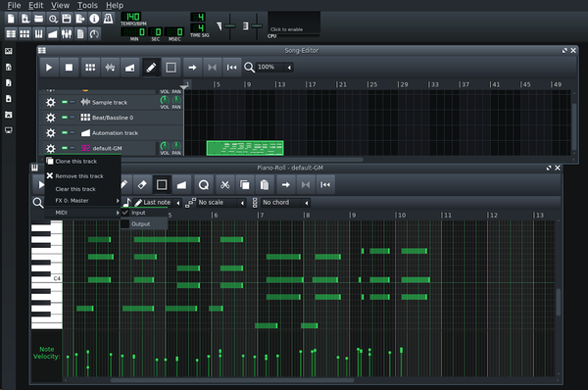Expand the FX 0: Master submenu
Image resolution: width=588 pixels, height=390 pixels.
point(83,201)
